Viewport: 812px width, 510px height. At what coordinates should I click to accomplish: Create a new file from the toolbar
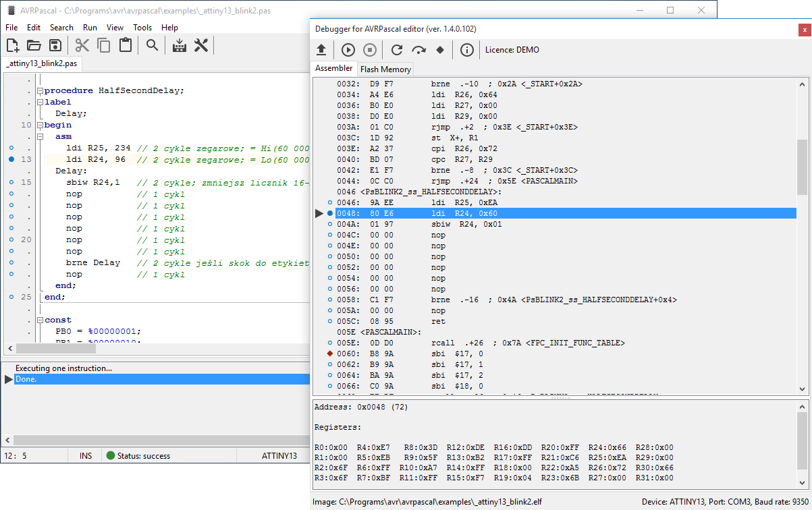(x=12, y=45)
